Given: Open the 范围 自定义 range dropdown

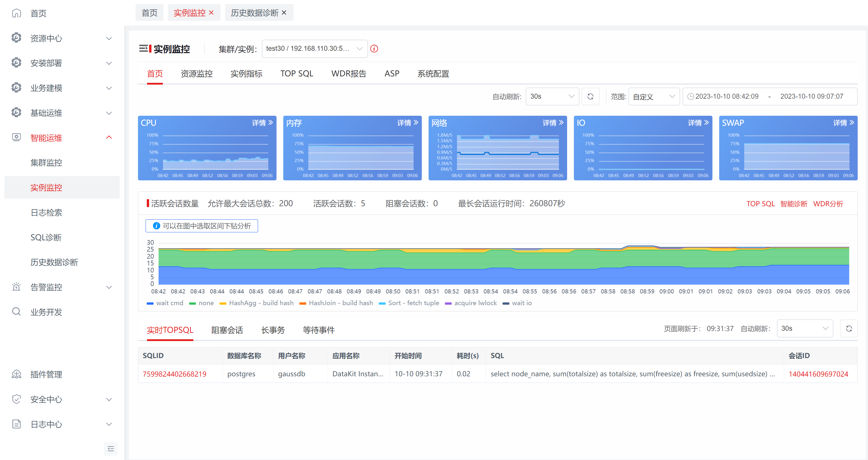Looking at the screenshot, I should (654, 96).
